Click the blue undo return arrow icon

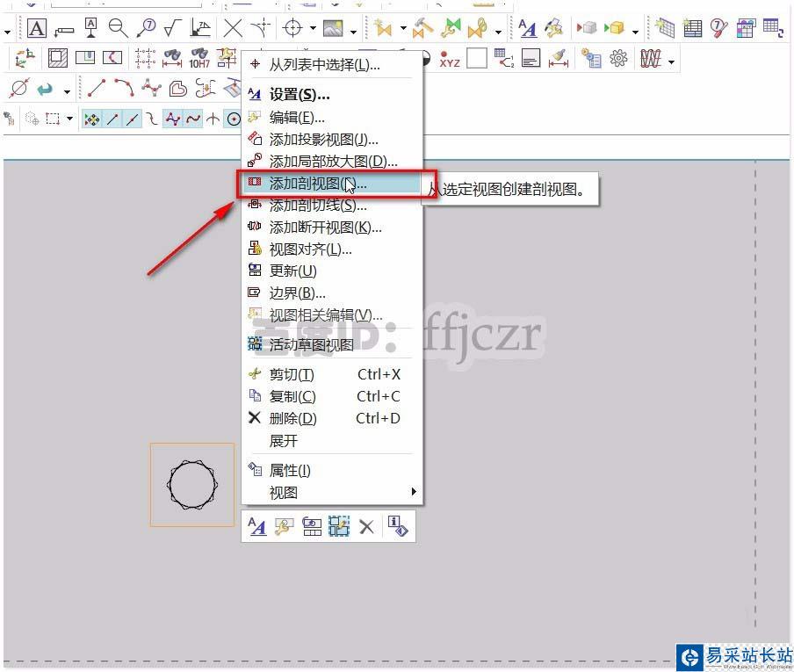pyautogui.click(x=45, y=89)
